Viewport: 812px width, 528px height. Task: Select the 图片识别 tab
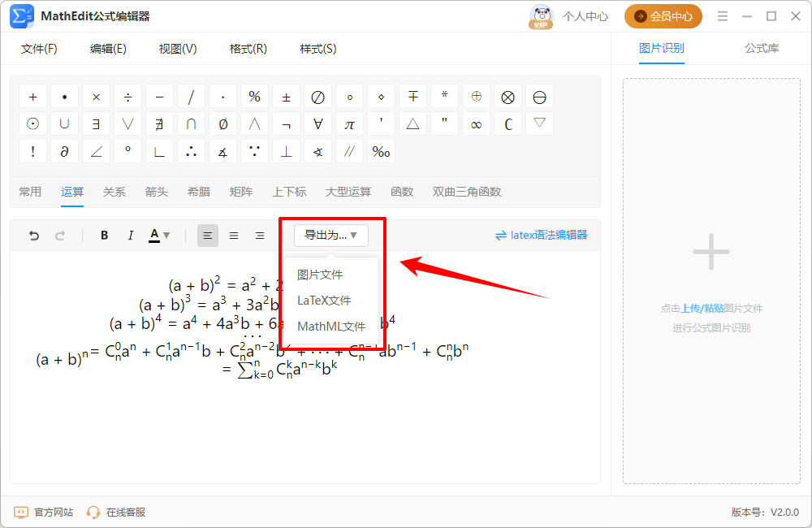tap(661, 48)
